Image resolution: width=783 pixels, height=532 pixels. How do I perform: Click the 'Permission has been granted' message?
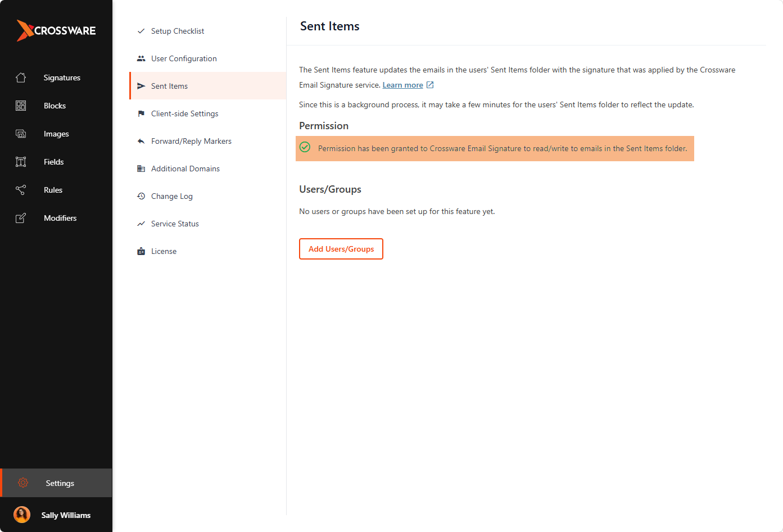point(503,148)
